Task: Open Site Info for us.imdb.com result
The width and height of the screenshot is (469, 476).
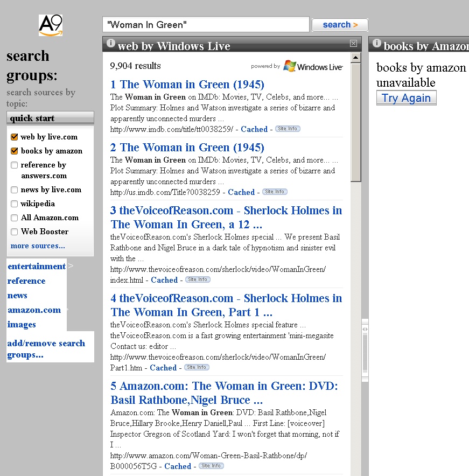Action: pyautogui.click(x=275, y=192)
